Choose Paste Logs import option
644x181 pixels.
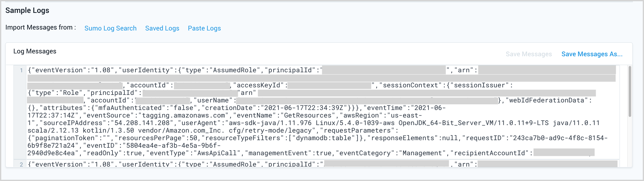pyautogui.click(x=204, y=28)
